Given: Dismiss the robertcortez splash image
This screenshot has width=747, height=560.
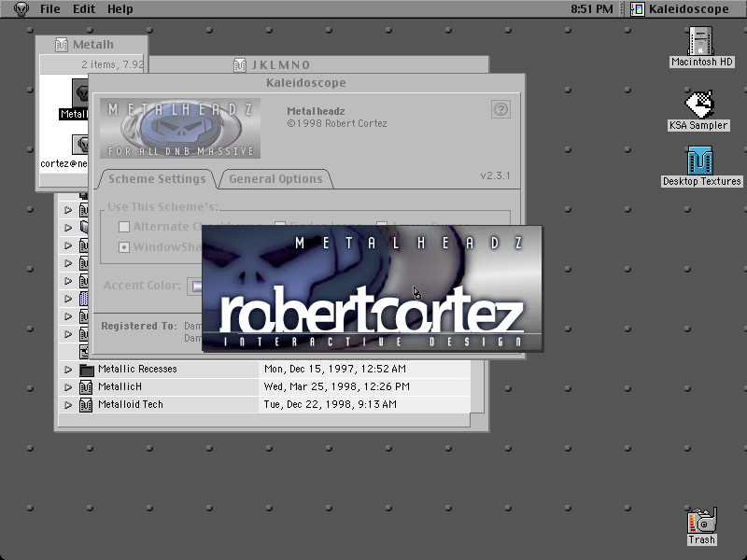Looking at the screenshot, I should (x=372, y=288).
